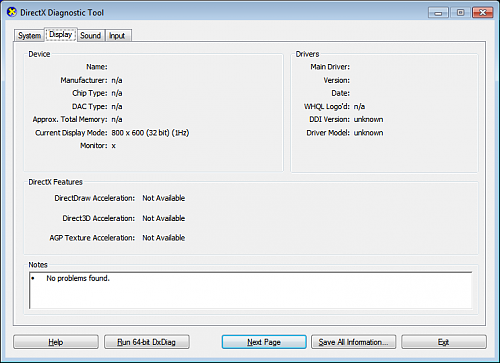500x363 pixels.
Task: Close the DirectX Diagnostic Tool window
Action: click(482, 13)
